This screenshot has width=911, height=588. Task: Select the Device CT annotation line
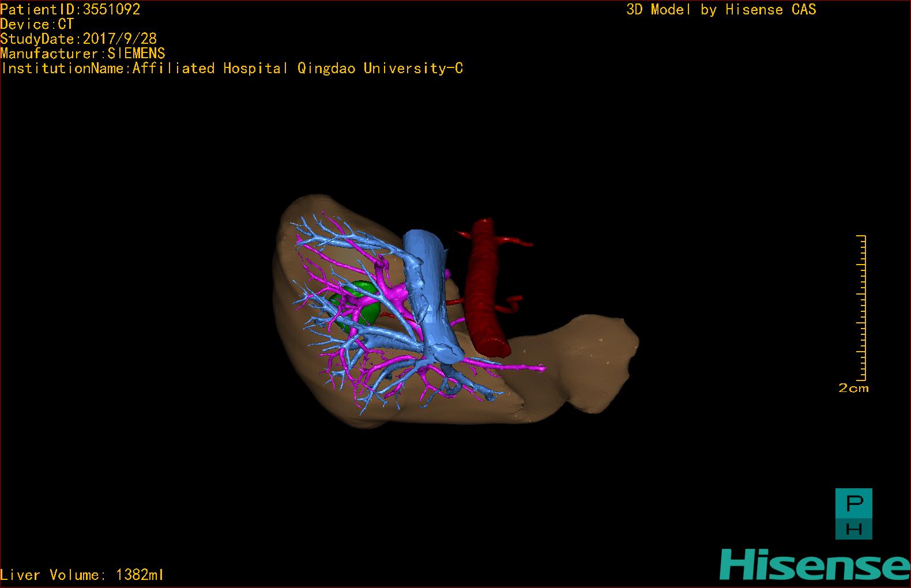tap(37, 24)
